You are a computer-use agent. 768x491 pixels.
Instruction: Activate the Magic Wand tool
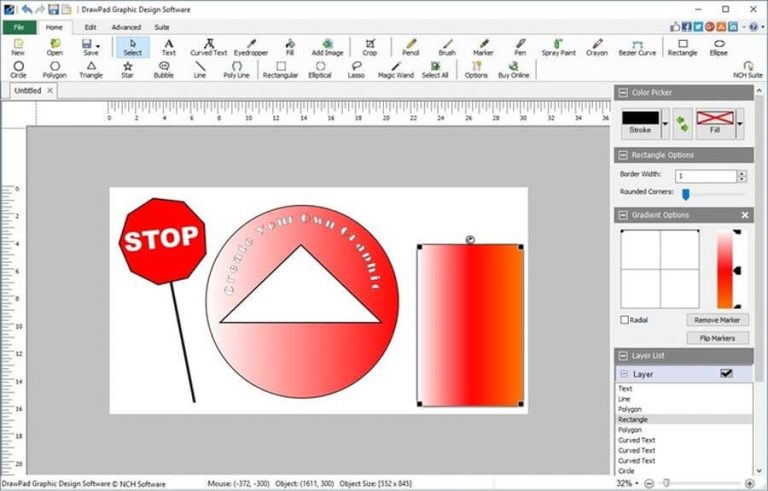point(396,70)
